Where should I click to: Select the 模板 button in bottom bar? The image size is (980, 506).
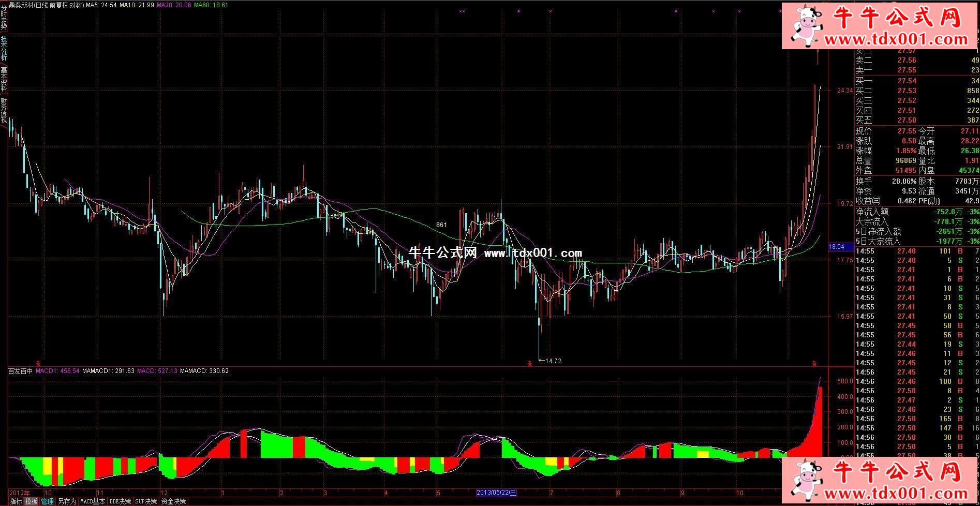coord(32,501)
